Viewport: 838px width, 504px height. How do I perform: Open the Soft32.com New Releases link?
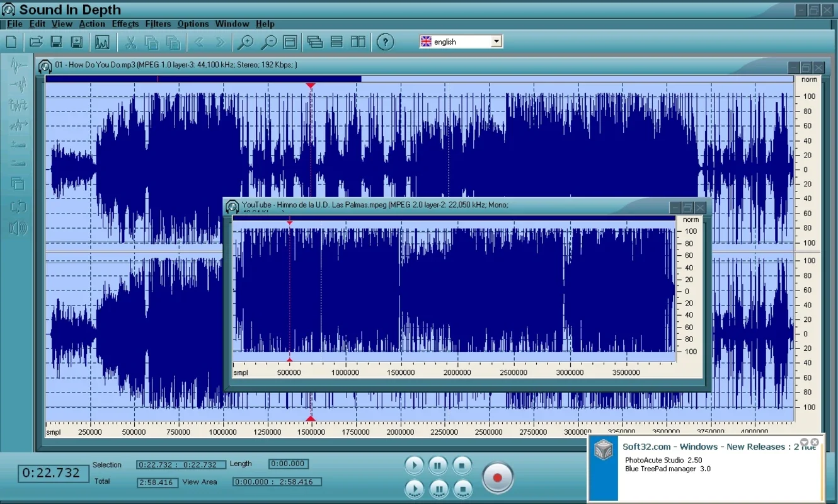[x=720, y=447]
